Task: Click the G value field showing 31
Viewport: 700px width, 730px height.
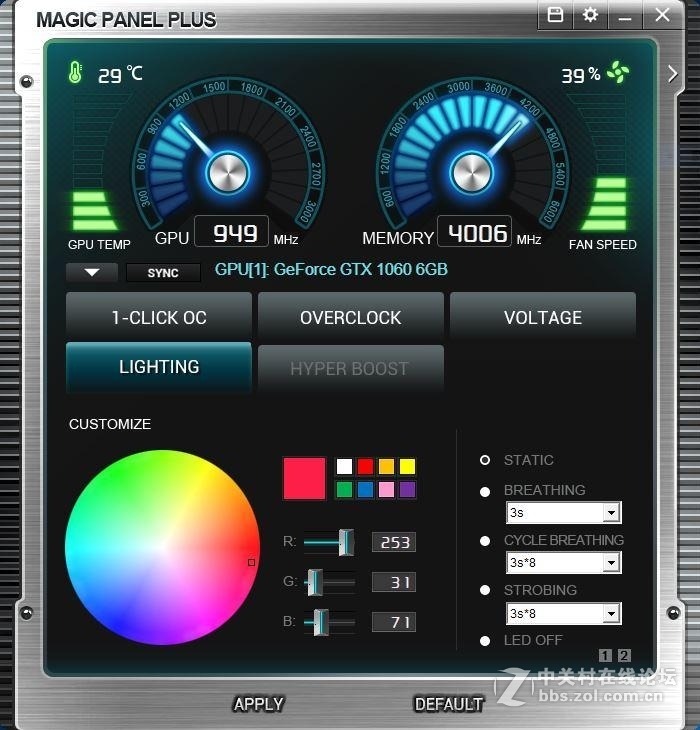Action: 394,582
